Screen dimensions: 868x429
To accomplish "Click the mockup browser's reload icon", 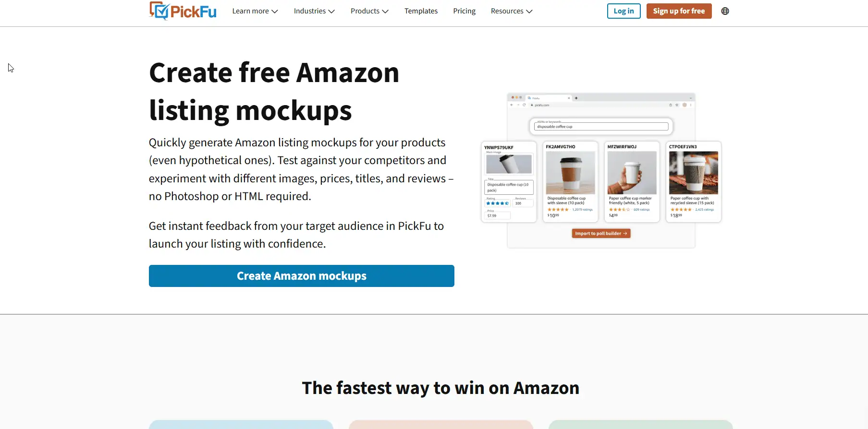I will point(524,105).
